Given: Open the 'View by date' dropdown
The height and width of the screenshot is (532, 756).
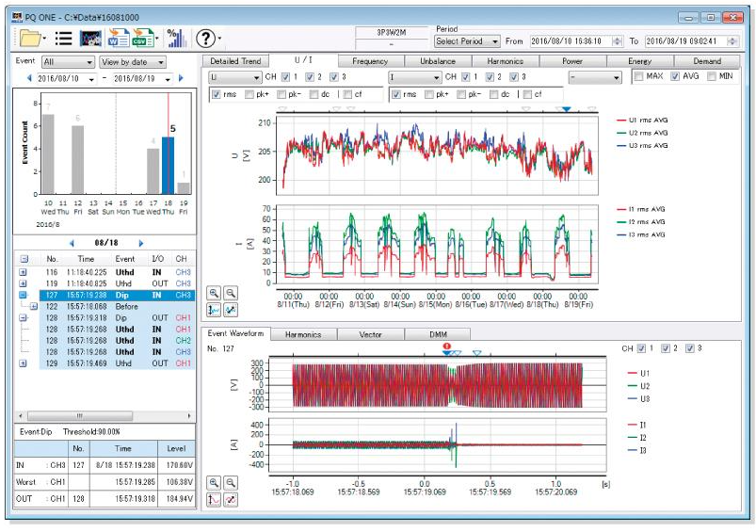Looking at the screenshot, I should point(133,62).
